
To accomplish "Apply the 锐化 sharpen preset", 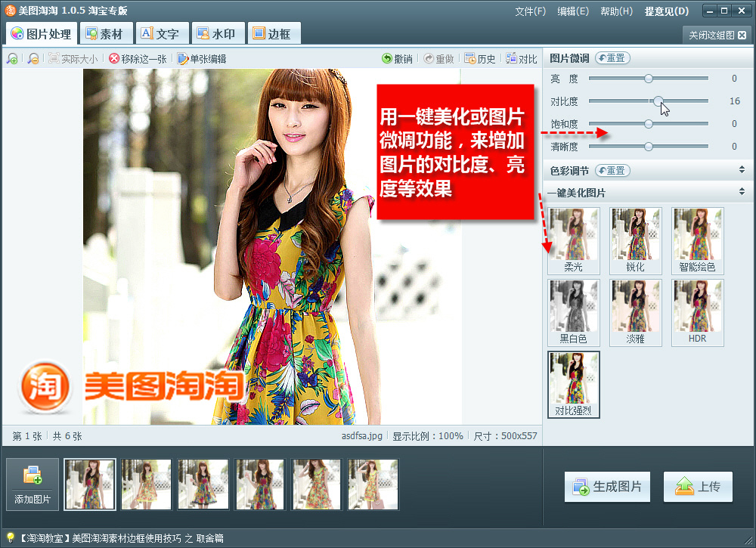I will [x=636, y=241].
